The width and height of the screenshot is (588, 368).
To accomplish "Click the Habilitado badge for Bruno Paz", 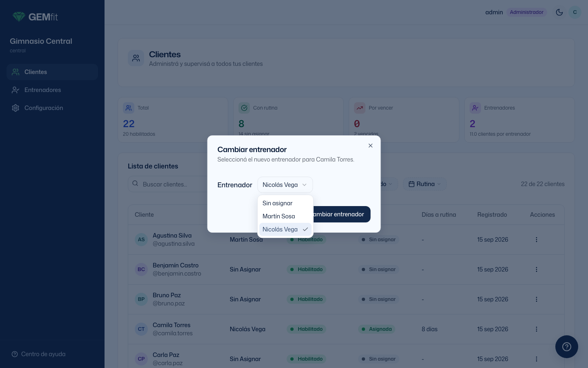I will pyautogui.click(x=306, y=299).
